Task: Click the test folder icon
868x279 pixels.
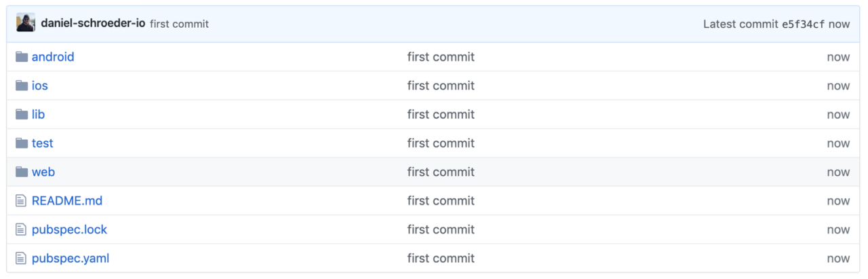Action: click(21, 143)
